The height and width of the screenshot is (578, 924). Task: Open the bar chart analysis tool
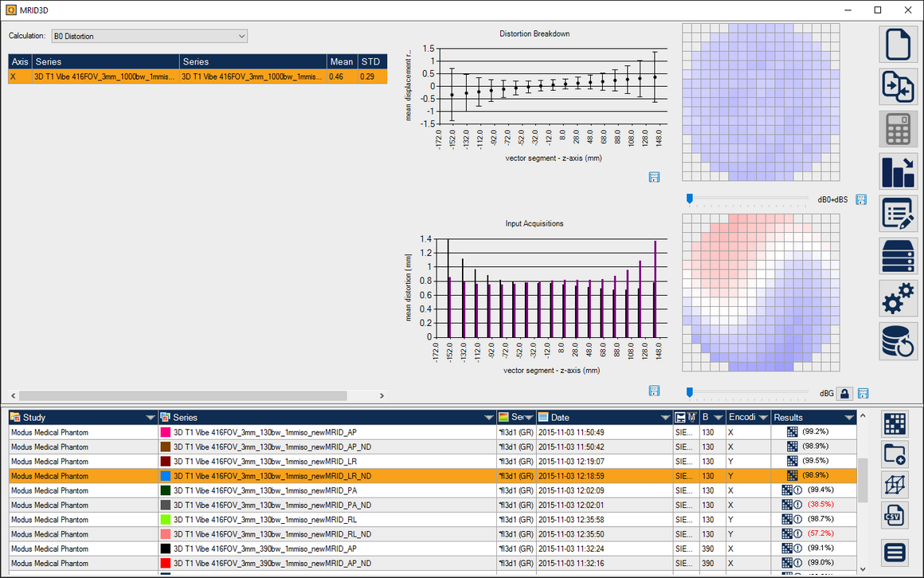[898, 171]
